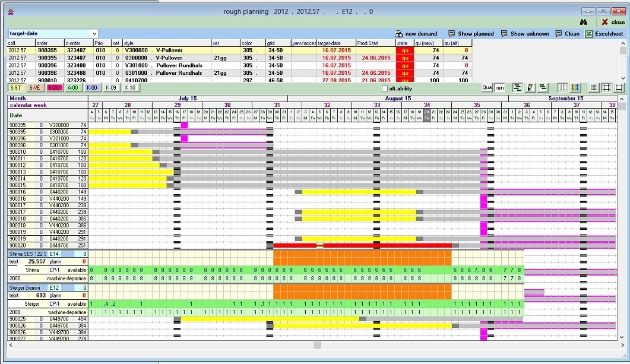The height and width of the screenshot is (364, 630).
Task: Toggle the min button
Action: pos(499,88)
